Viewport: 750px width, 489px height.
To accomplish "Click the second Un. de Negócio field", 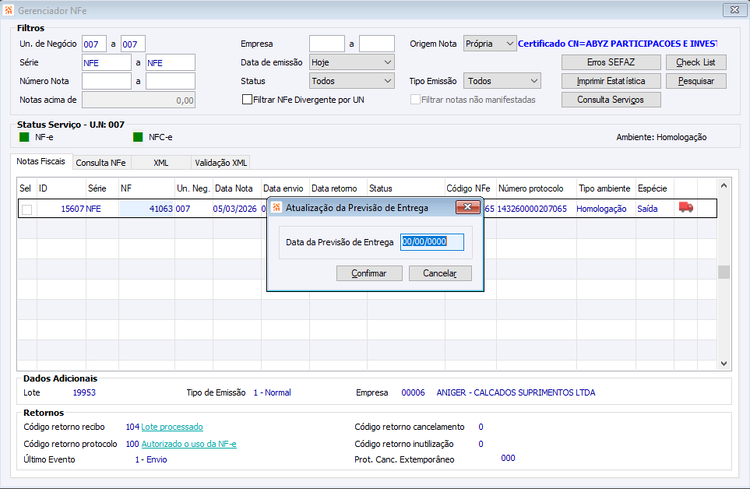I will click(x=132, y=44).
